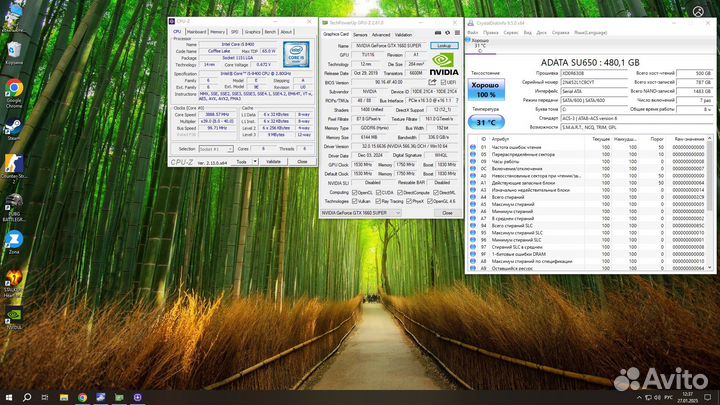
Task: Click the GPU-Z BIOS export share icon
Action: tap(432, 82)
